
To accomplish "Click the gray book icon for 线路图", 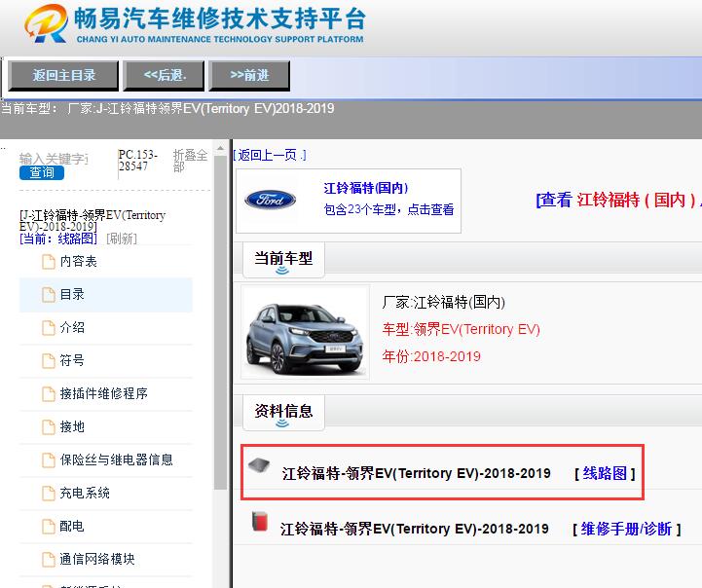I will coord(259,465).
